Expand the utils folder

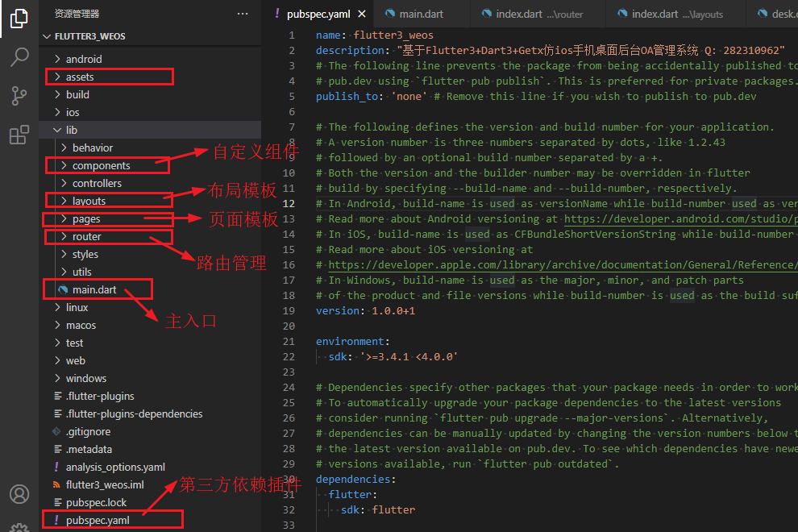pyautogui.click(x=151, y=272)
